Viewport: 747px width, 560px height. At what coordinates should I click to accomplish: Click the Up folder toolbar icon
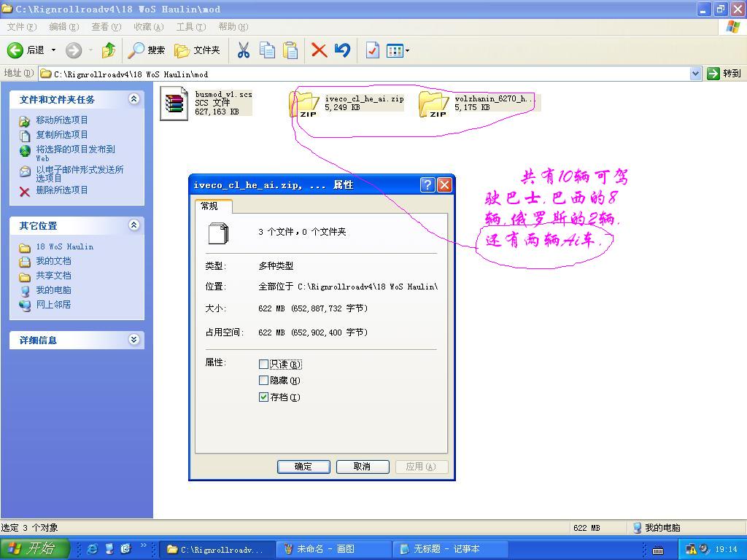pyautogui.click(x=109, y=50)
